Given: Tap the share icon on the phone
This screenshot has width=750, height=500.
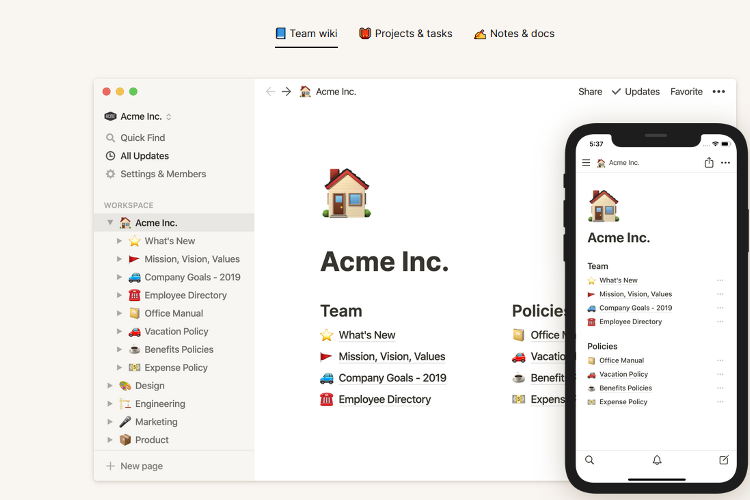Looking at the screenshot, I should click(x=709, y=163).
